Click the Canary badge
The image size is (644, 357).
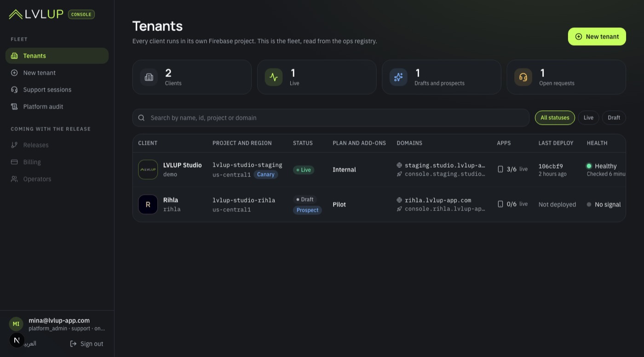coord(266,175)
